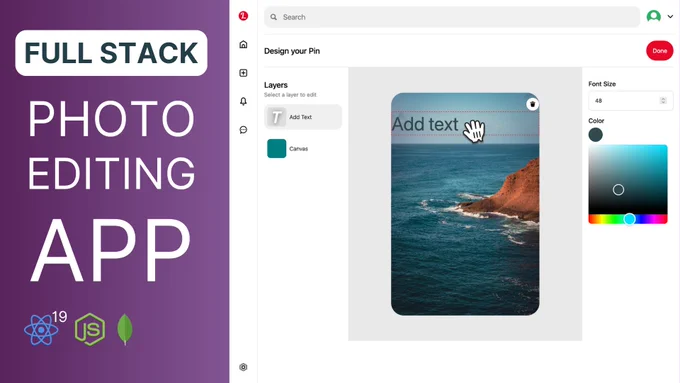The width and height of the screenshot is (680, 383).
Task: Click the T text layer icon
Action: (x=276, y=117)
